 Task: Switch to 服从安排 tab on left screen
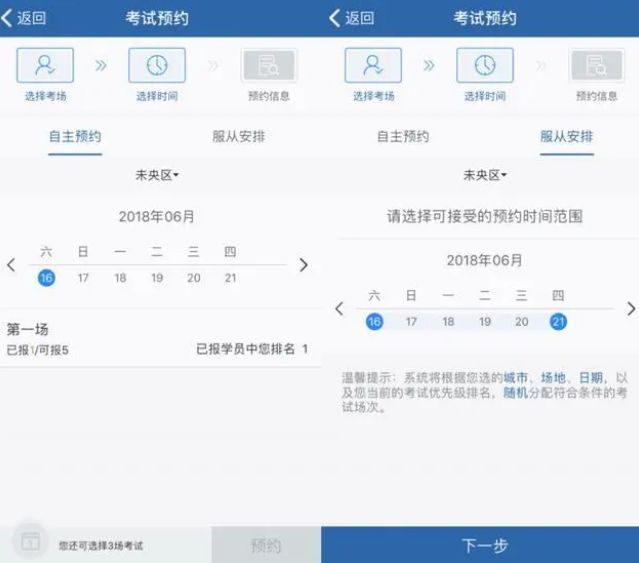tap(239, 136)
